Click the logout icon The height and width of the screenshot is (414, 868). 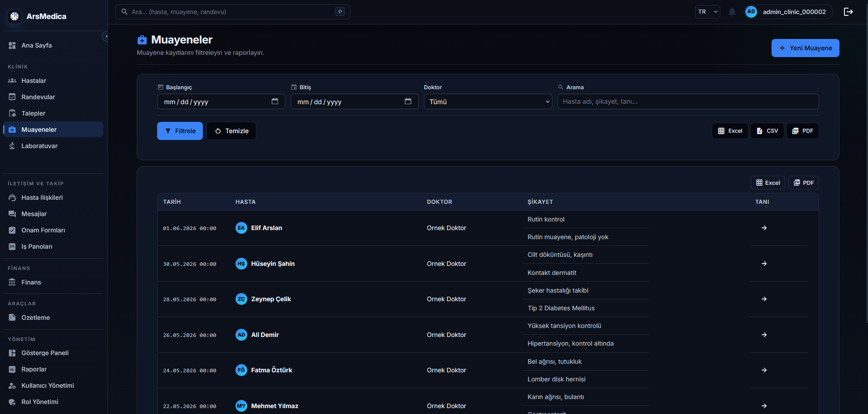click(x=849, y=12)
